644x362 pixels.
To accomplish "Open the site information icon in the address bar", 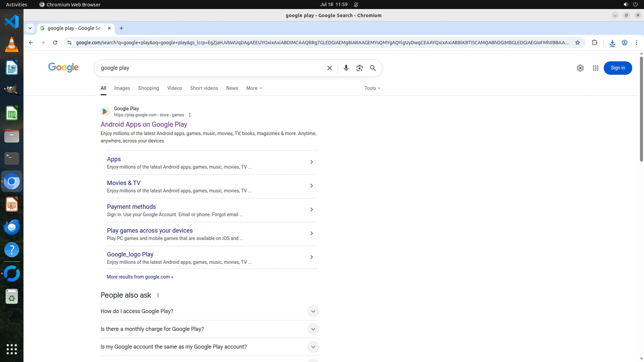I will click(x=69, y=43).
